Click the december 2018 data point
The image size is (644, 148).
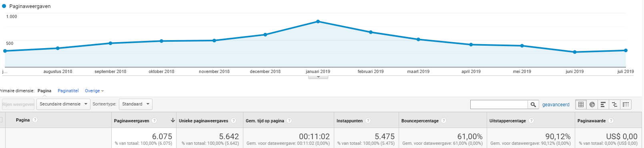(265, 34)
